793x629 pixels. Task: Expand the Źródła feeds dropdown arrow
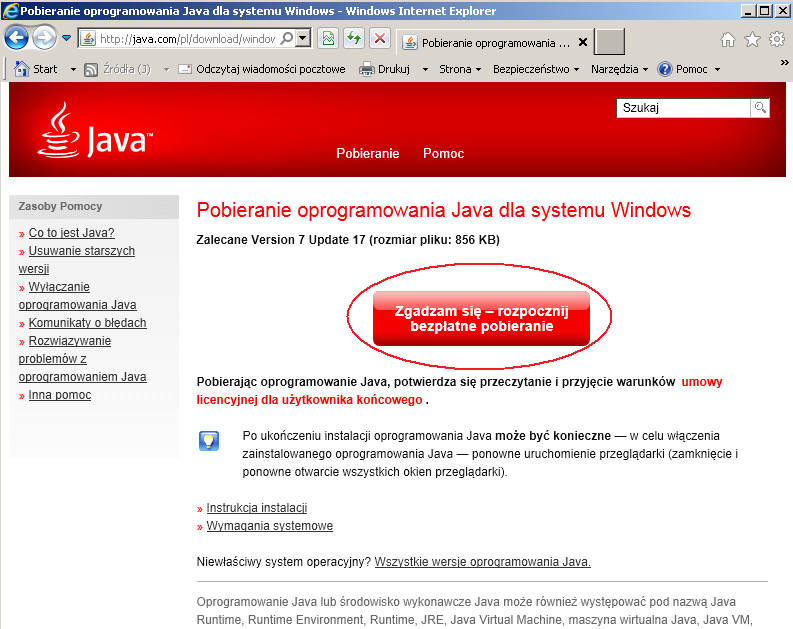pos(166,69)
